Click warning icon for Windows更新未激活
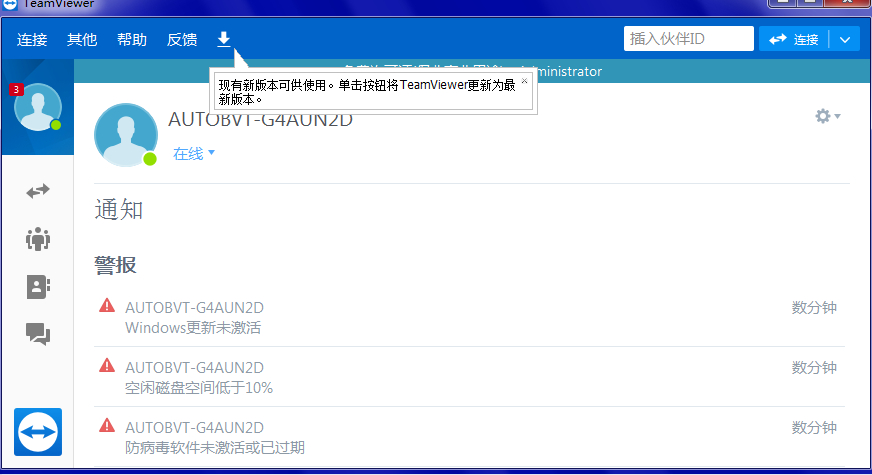Image resolution: width=872 pixels, height=475 pixels. [107, 305]
